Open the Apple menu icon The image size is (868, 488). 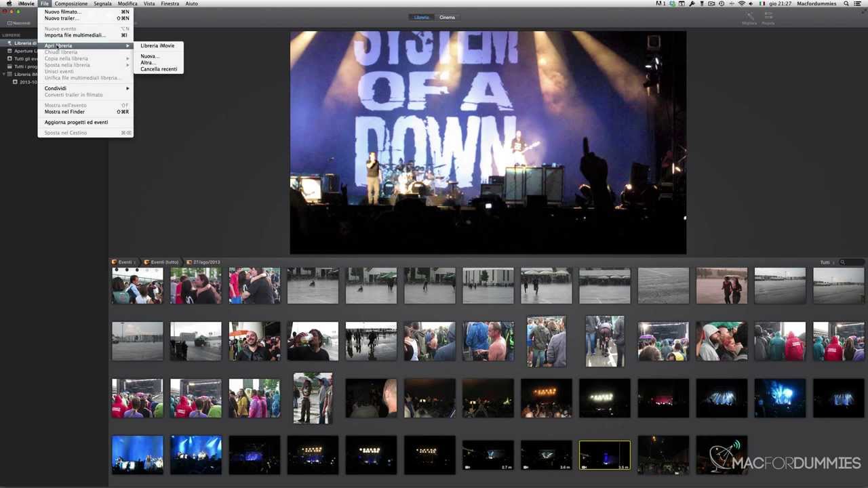click(x=9, y=3)
